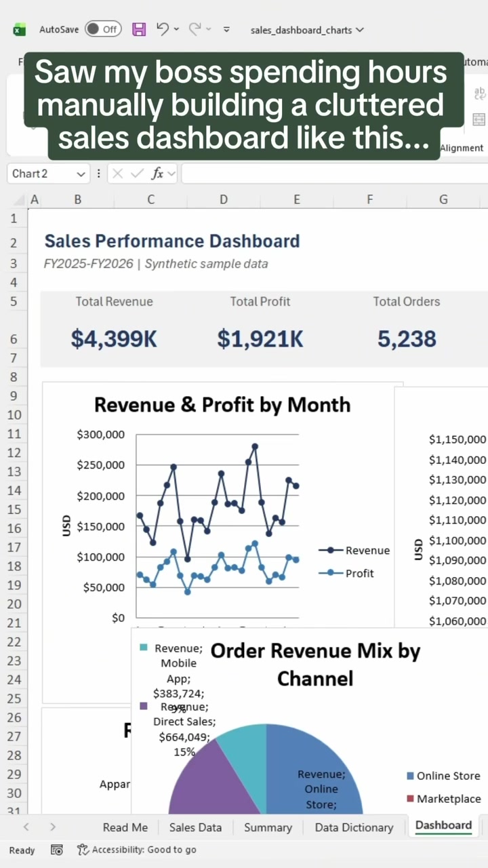
Task: Select the Dashboard sheet tab
Action: click(443, 825)
